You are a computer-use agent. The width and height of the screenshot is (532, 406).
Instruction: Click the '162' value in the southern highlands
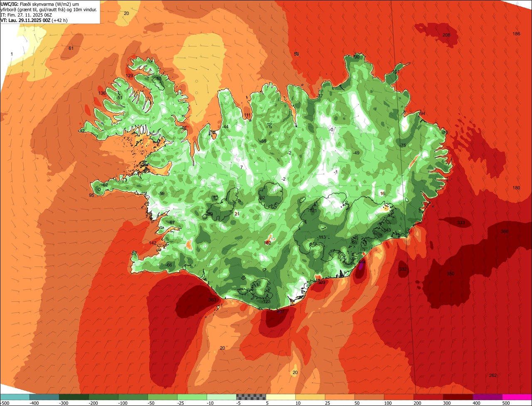(268, 243)
